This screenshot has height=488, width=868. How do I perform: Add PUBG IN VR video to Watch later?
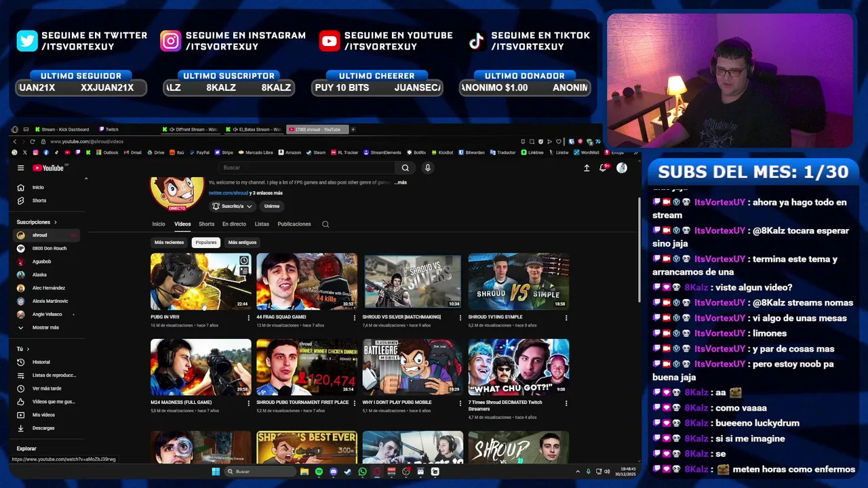[244, 260]
